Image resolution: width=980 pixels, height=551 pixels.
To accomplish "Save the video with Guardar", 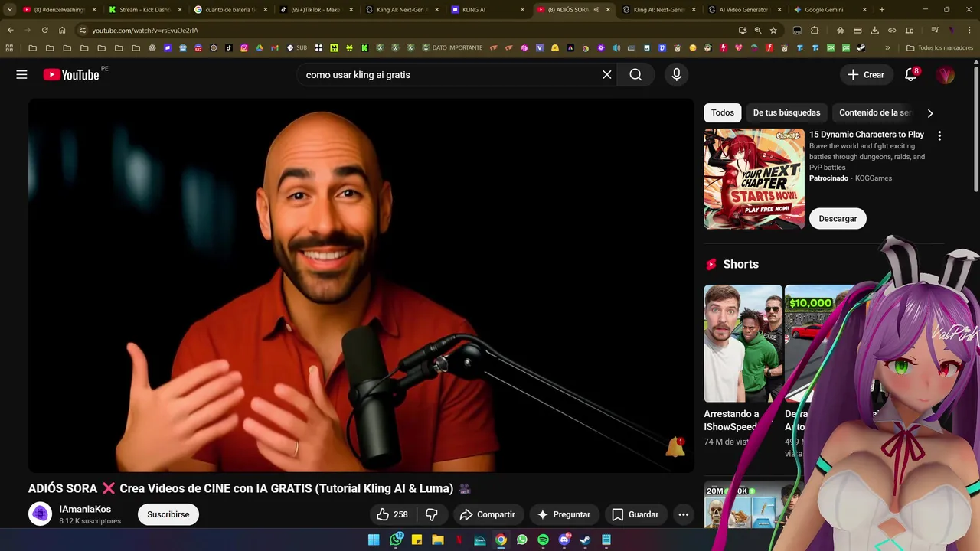I will tap(635, 514).
